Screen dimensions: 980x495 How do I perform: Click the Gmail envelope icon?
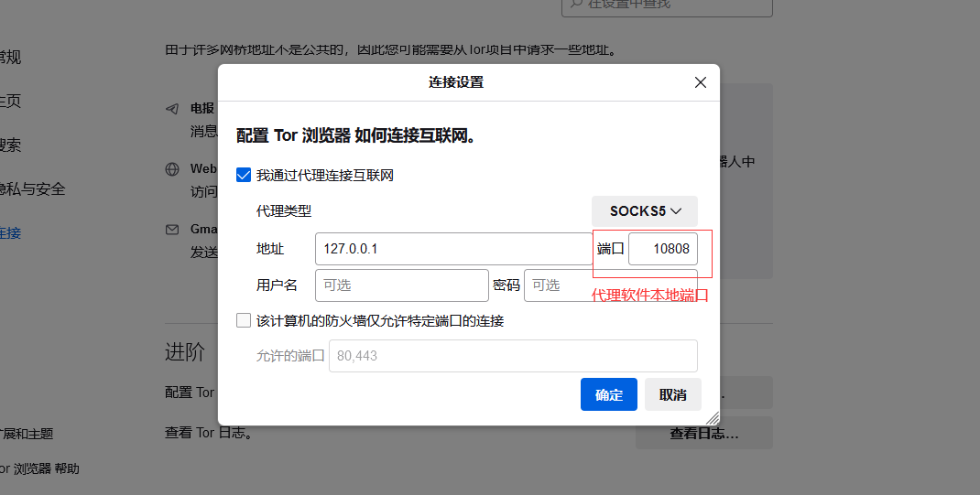click(x=172, y=230)
